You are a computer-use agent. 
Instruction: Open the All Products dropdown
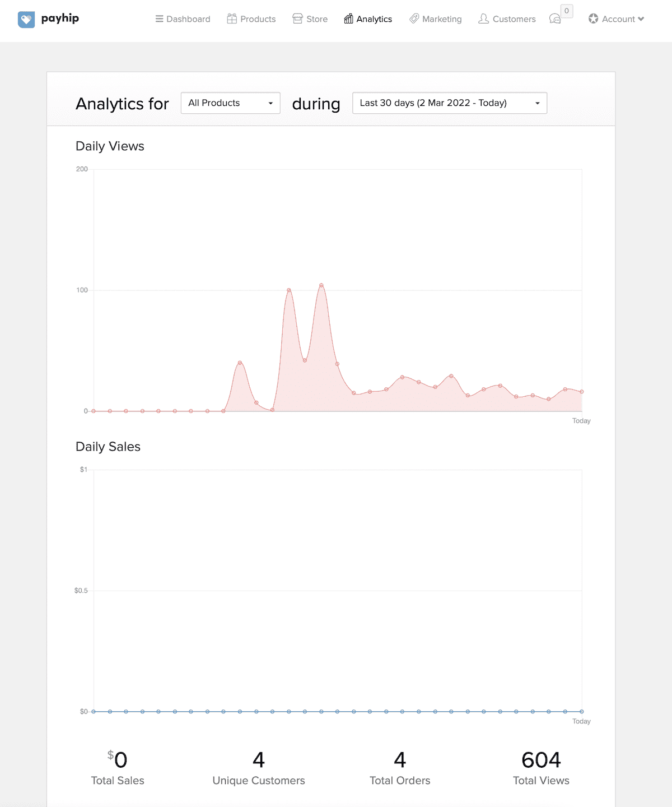tap(230, 103)
